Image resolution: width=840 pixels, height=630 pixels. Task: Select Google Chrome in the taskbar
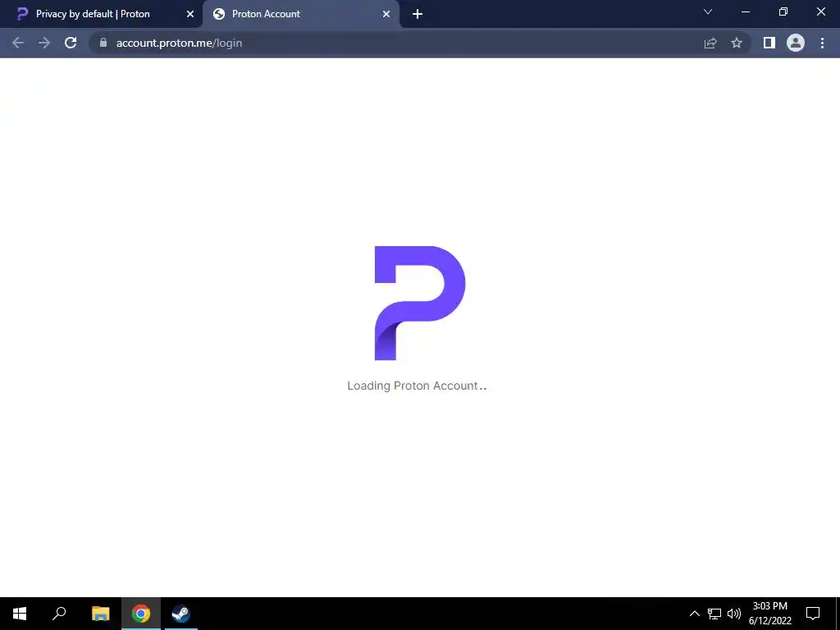[141, 614]
